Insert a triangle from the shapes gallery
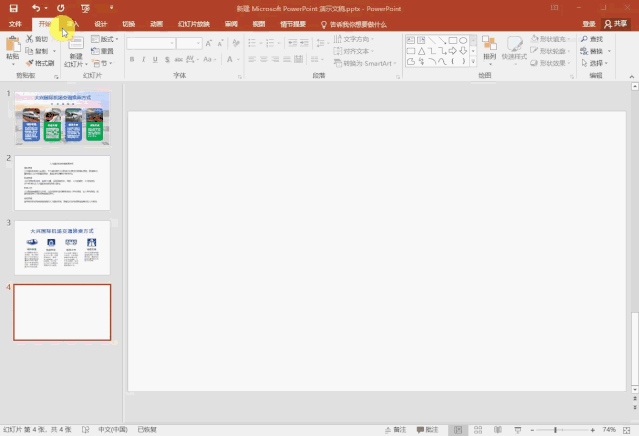 [x=421, y=51]
